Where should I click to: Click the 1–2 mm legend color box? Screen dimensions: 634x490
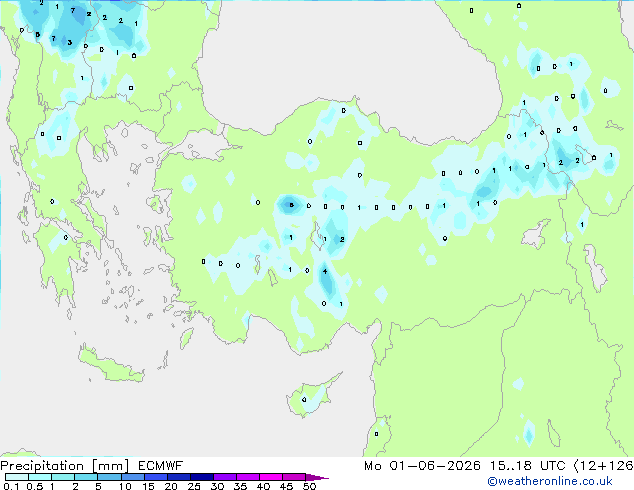[63, 477]
